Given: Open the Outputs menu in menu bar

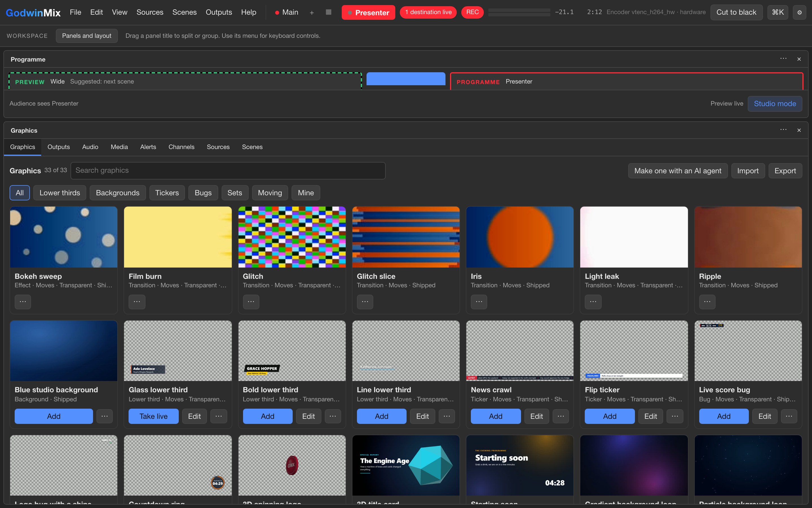Looking at the screenshot, I should pyautogui.click(x=219, y=12).
